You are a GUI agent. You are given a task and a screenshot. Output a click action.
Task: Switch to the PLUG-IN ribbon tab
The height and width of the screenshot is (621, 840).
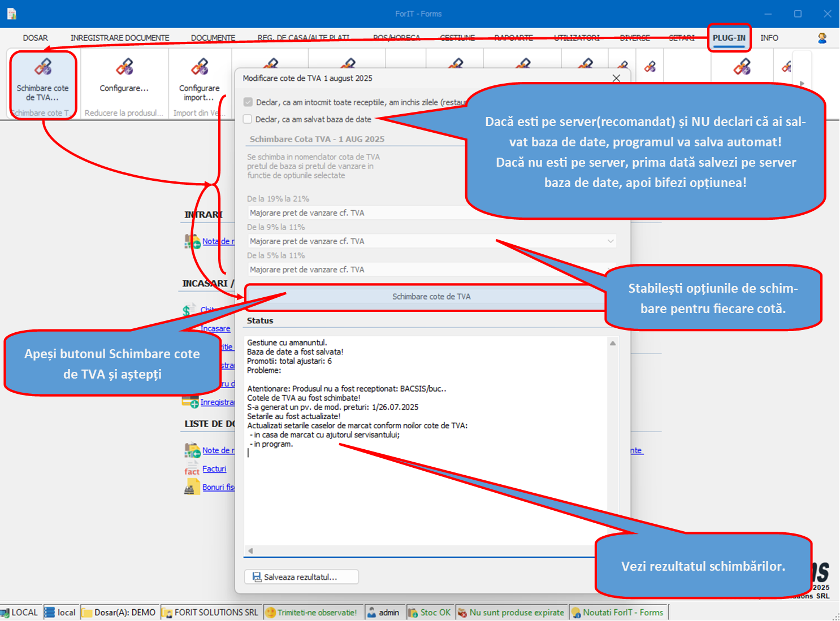(729, 37)
